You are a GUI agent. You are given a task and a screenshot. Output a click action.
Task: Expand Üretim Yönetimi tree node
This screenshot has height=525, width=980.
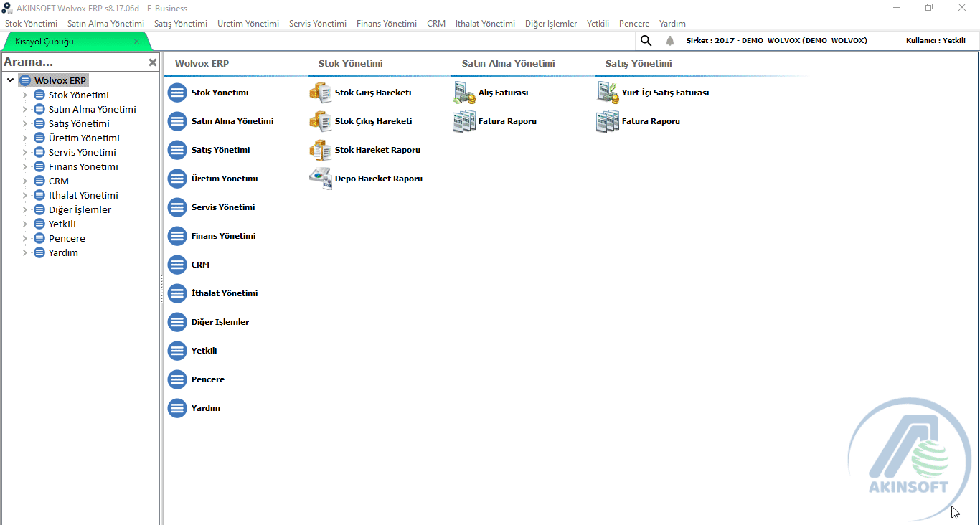click(24, 138)
